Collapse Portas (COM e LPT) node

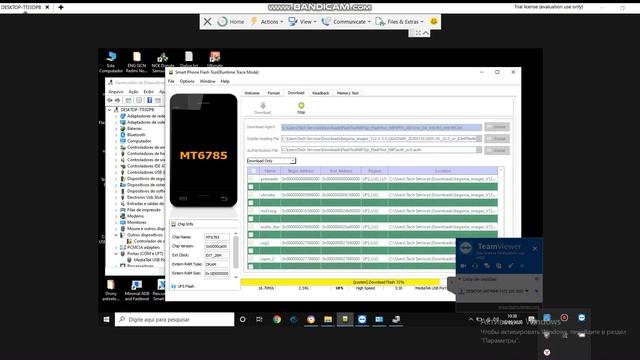click(x=116, y=253)
